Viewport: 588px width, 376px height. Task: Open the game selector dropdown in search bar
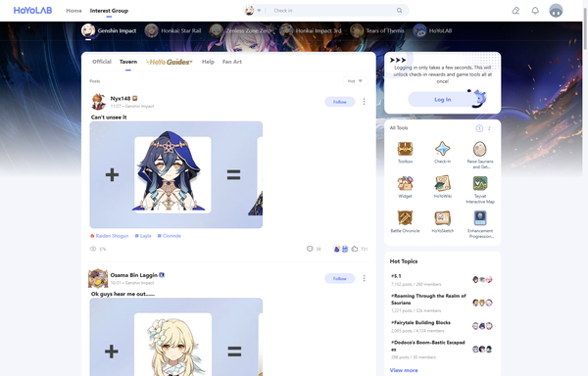253,11
